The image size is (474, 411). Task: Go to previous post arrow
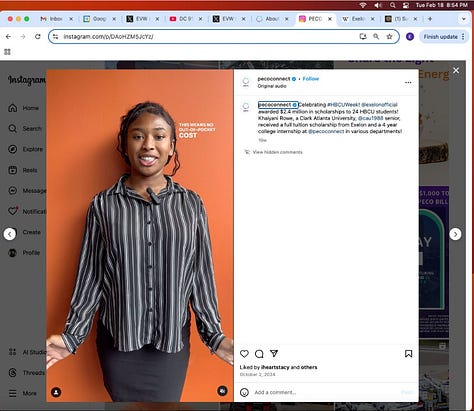tap(10, 234)
